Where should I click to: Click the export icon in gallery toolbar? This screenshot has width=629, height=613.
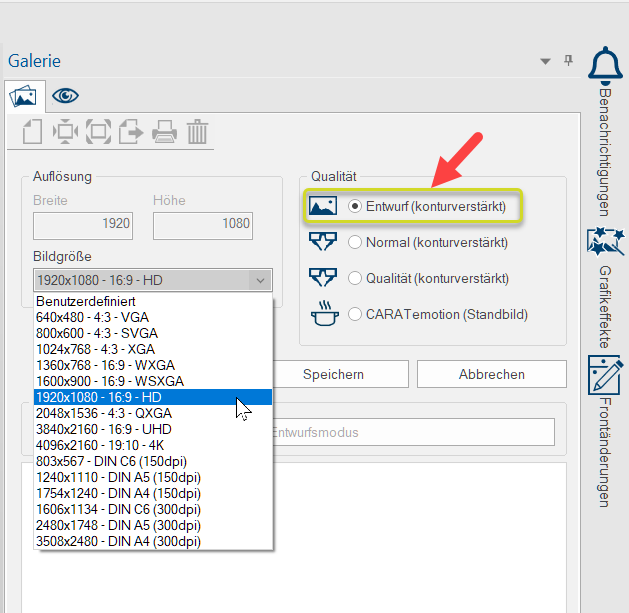click(x=131, y=131)
